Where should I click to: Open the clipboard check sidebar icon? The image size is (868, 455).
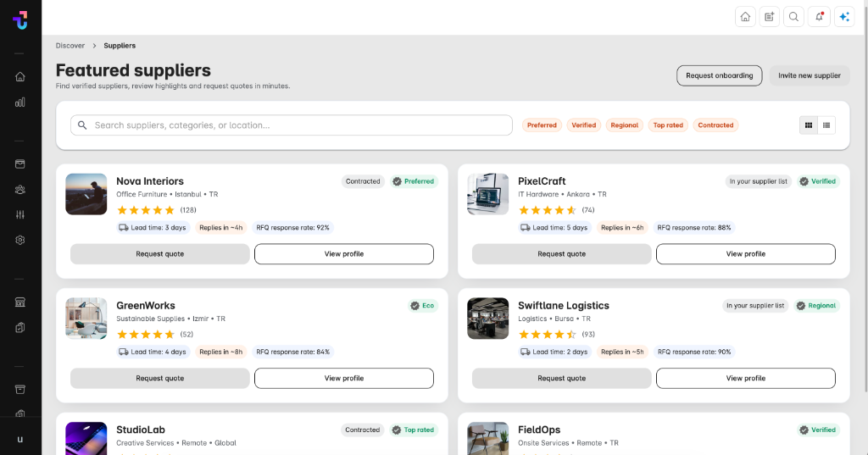(20, 328)
